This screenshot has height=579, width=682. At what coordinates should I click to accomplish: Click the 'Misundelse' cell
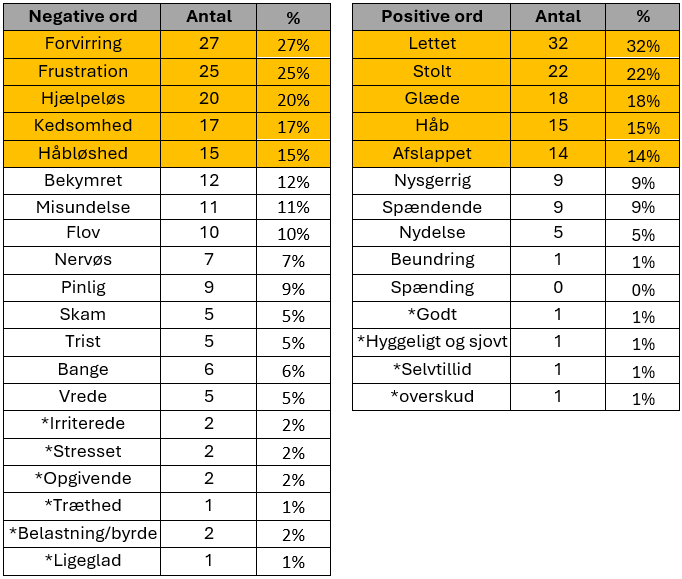tap(83, 208)
